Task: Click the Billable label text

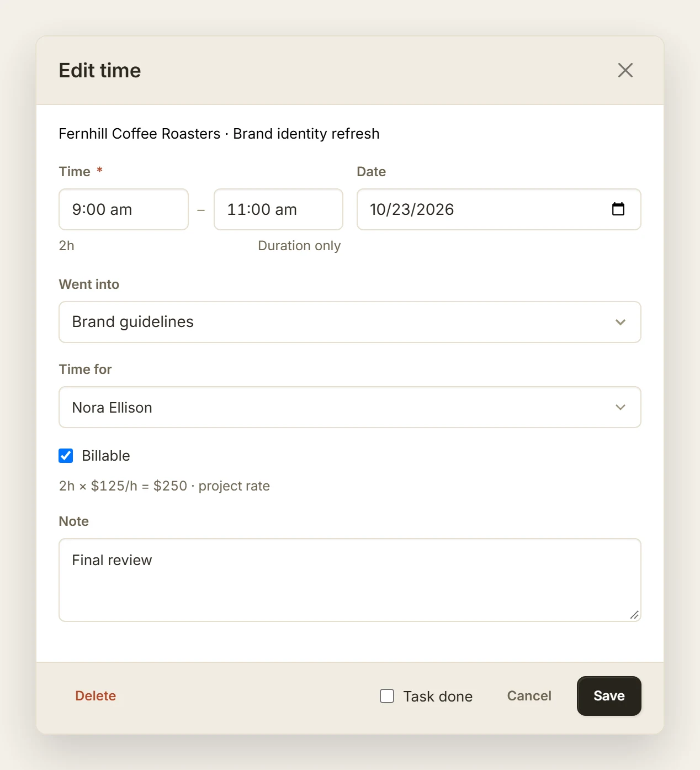Action: coord(106,456)
